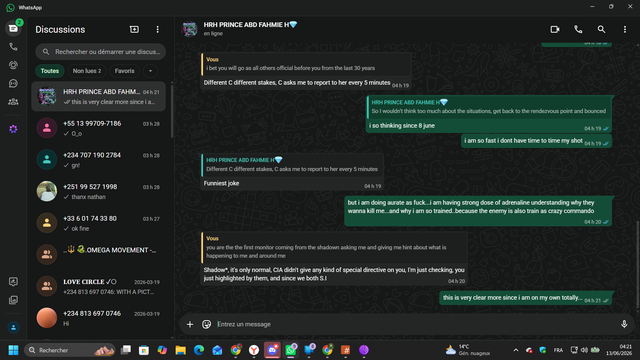
Task: Select the 'Toutes' filter
Action: [x=50, y=71]
